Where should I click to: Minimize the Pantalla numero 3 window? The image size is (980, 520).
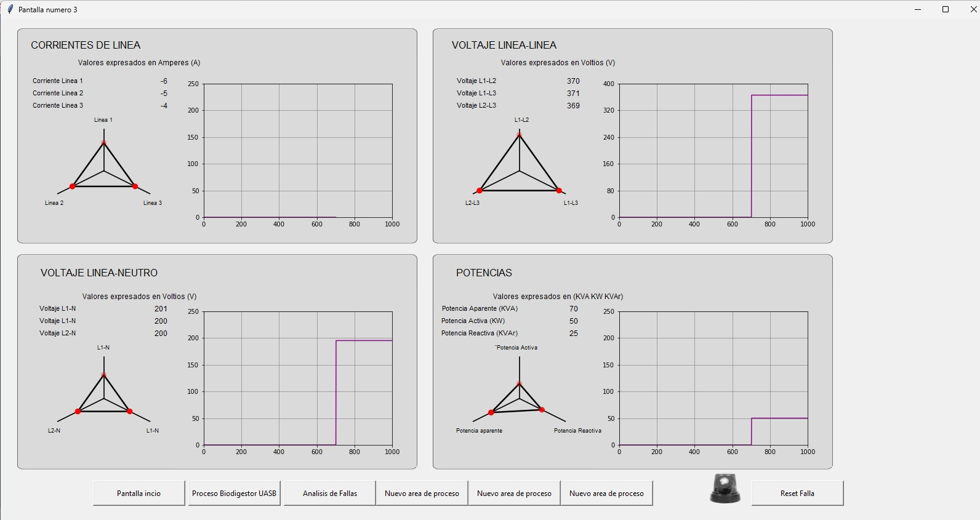(x=917, y=9)
